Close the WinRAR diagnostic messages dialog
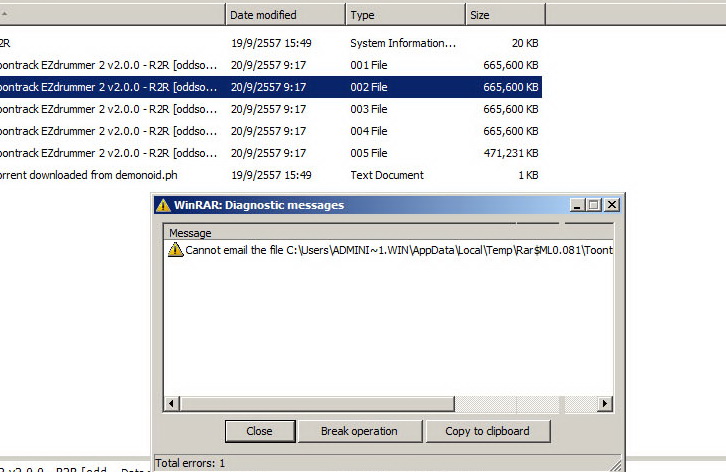The image size is (726, 472). 260,431
